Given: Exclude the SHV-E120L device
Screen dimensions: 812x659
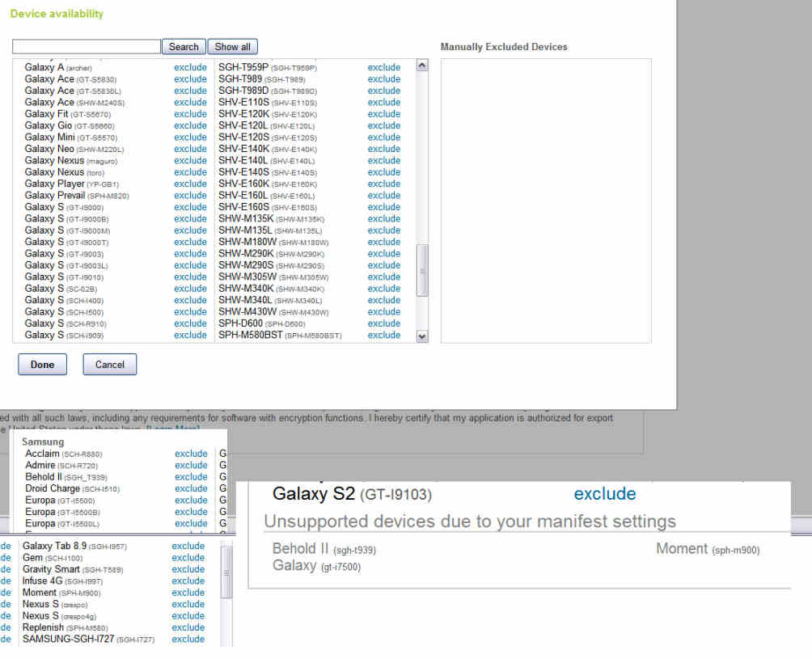Looking at the screenshot, I should 384,126.
